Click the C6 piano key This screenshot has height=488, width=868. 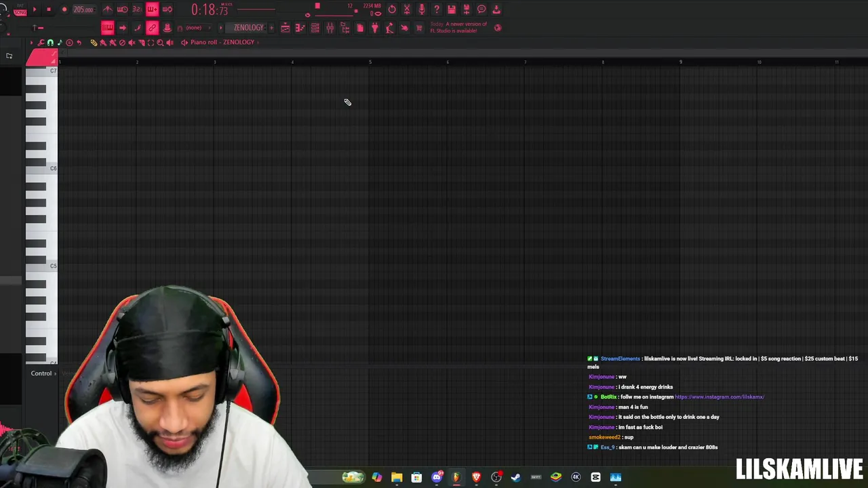[41, 168]
